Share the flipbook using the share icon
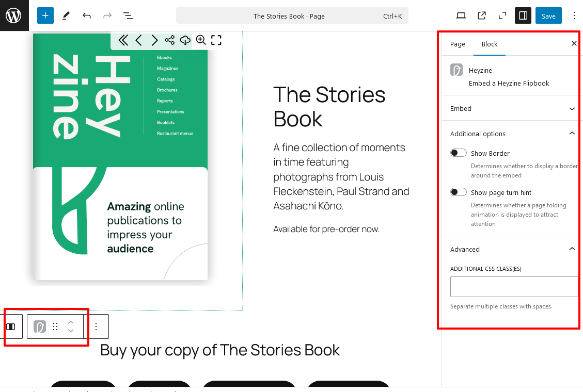 (x=170, y=40)
